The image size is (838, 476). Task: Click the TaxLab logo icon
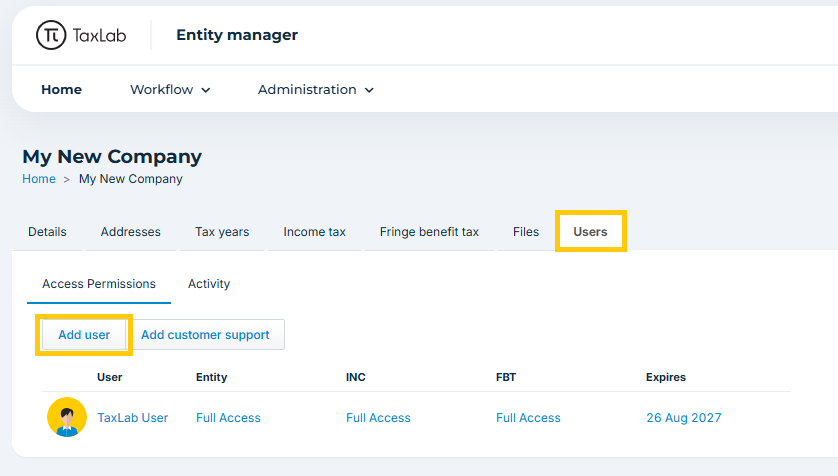point(51,35)
